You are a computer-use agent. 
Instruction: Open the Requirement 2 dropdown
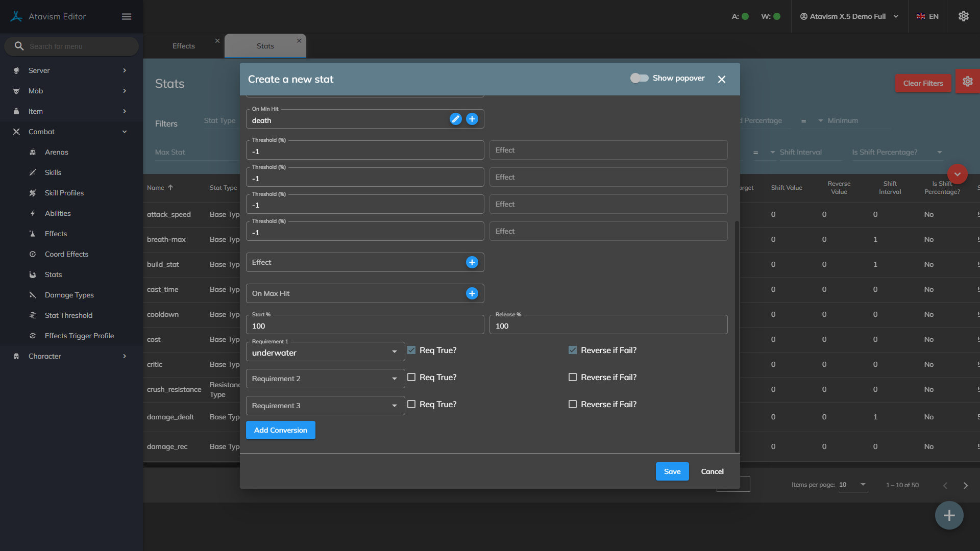(x=325, y=379)
